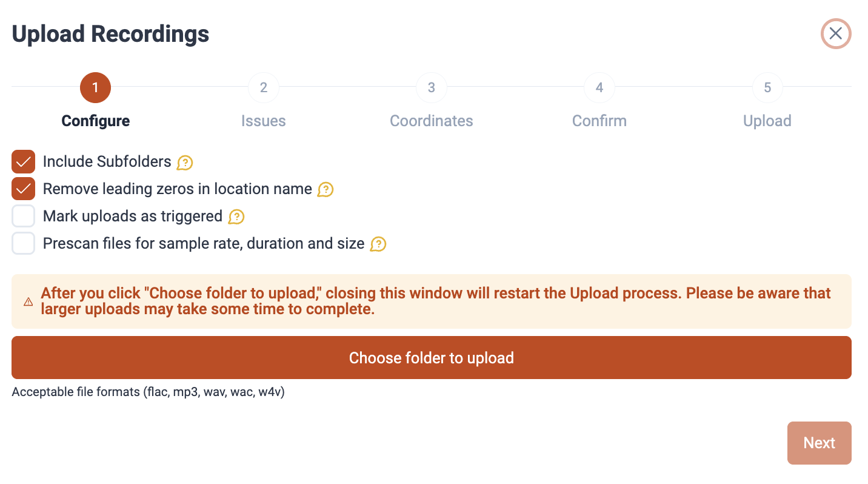This screenshot has width=868, height=484.
Task: Select step 1 circle in the stepper
Action: click(x=95, y=88)
